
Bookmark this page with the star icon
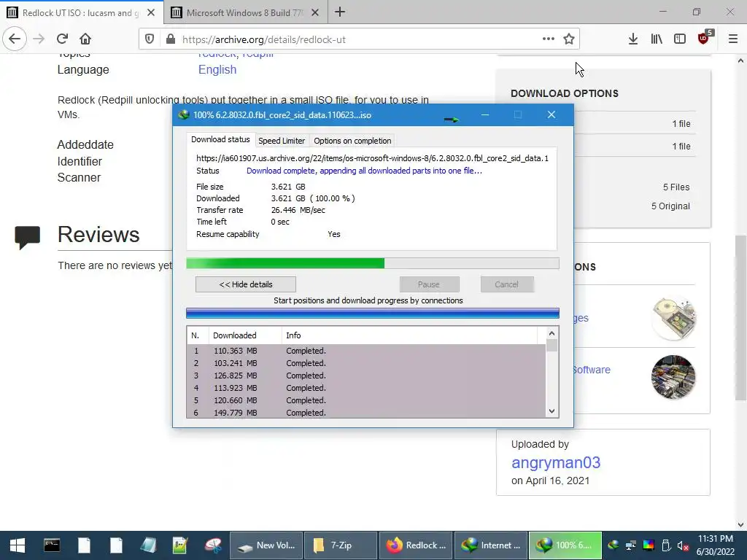(x=569, y=39)
